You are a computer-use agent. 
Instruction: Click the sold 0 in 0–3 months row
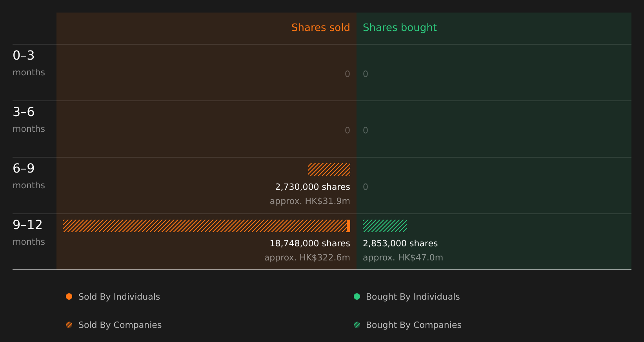347,74
